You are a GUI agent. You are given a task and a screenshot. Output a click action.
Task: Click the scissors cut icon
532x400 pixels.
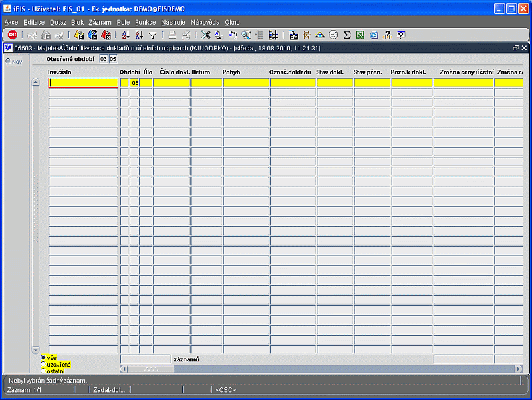[205, 35]
